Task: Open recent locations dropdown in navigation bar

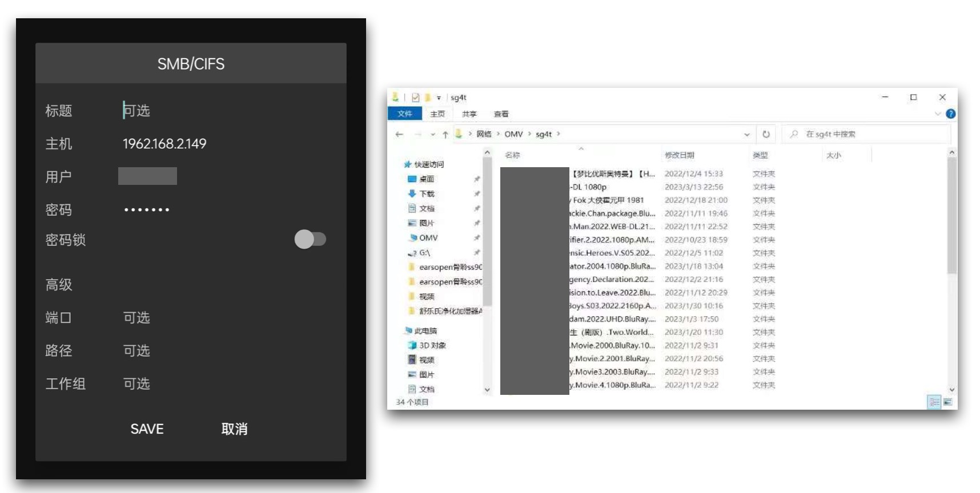Action: (433, 135)
